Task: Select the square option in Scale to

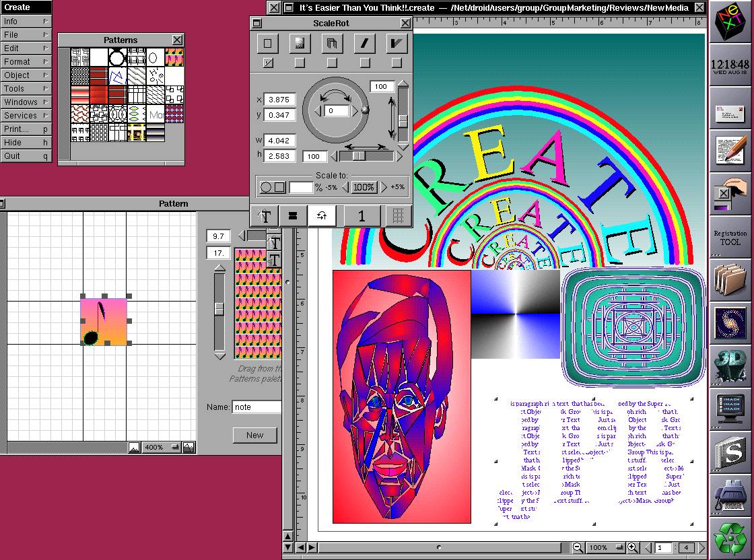Action: (x=280, y=188)
